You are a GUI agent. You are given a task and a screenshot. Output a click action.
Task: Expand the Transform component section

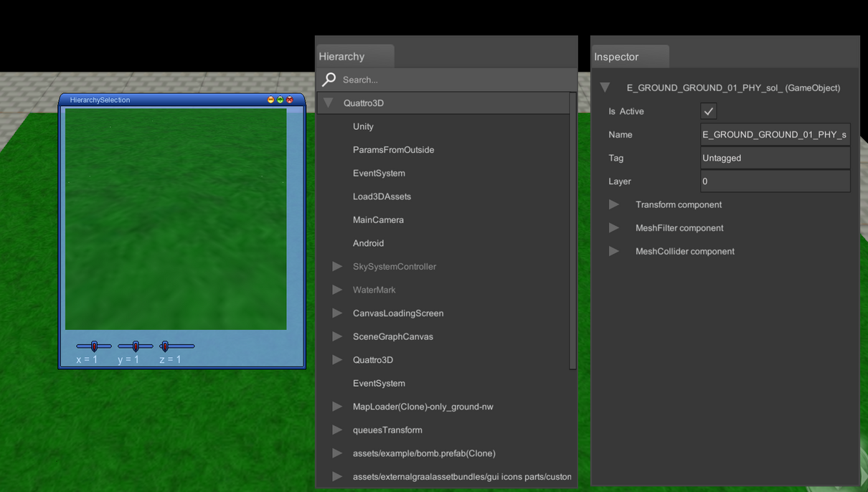pyautogui.click(x=614, y=204)
